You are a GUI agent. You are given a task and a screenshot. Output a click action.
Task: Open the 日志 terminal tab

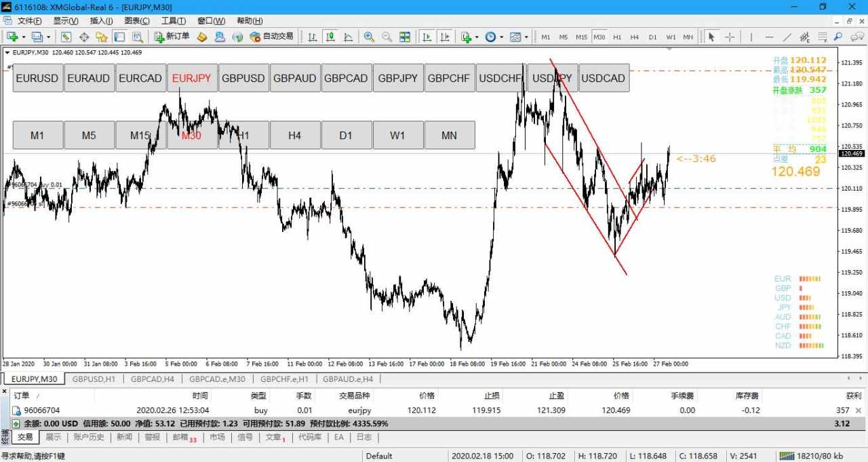pos(364,438)
